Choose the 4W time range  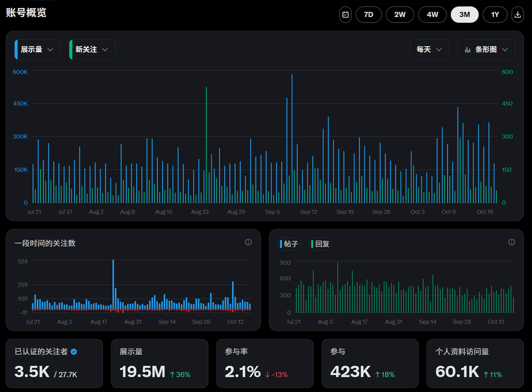click(432, 15)
